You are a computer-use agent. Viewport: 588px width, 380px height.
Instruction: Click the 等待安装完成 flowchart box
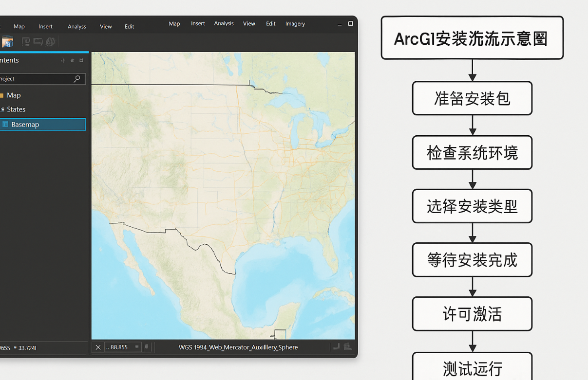472,260
